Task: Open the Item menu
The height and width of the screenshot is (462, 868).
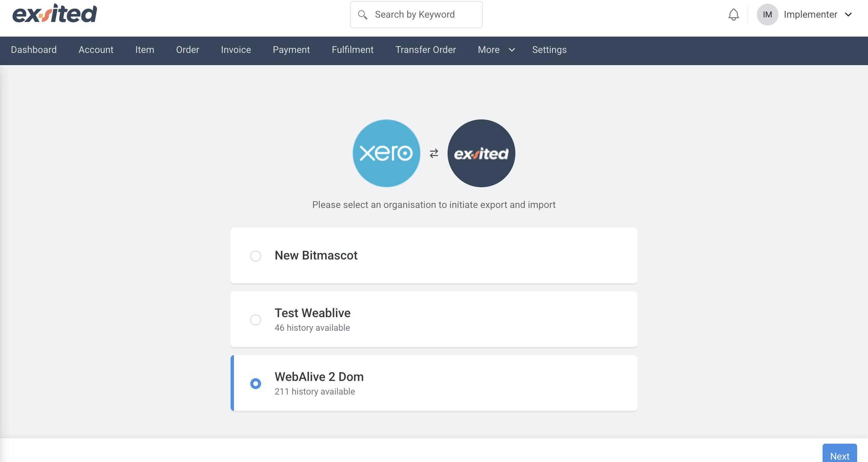Action: (145, 50)
